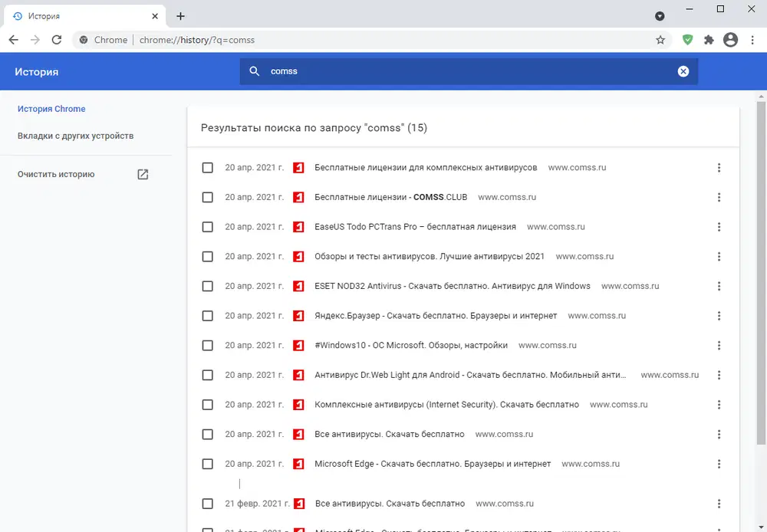The width and height of the screenshot is (767, 532).
Task: Open the Бесплатные лицензии для комплексных антивирусов link
Action: pos(426,168)
